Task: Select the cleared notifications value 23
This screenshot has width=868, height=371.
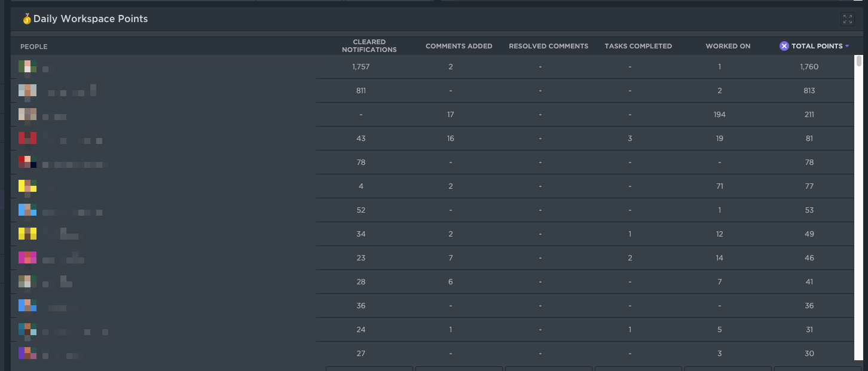Action: 361,258
